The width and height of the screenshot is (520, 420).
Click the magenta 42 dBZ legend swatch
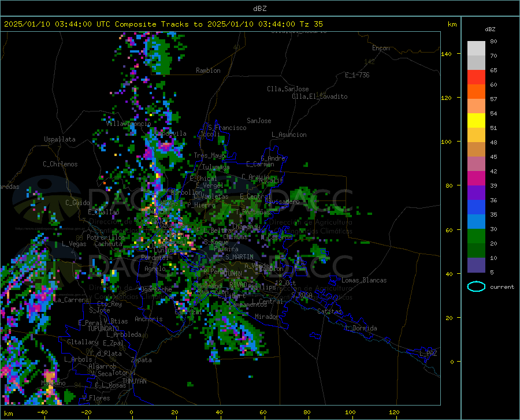pyautogui.click(x=476, y=179)
